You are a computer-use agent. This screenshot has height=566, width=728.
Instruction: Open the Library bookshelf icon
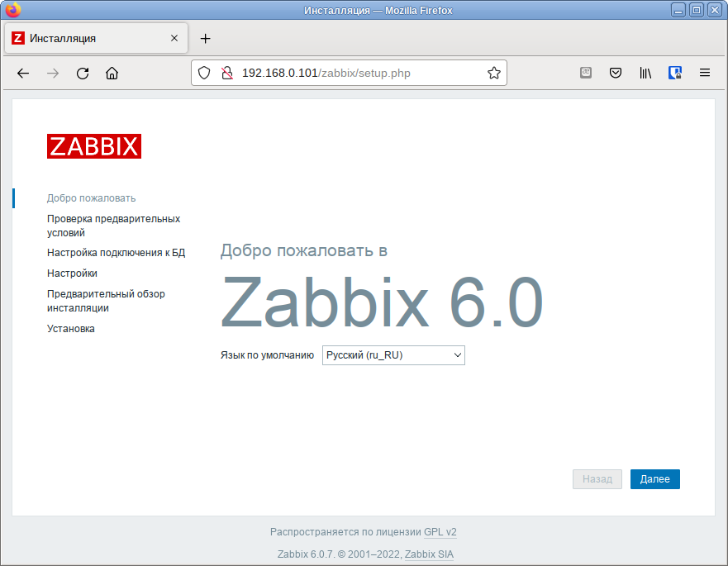tap(645, 73)
